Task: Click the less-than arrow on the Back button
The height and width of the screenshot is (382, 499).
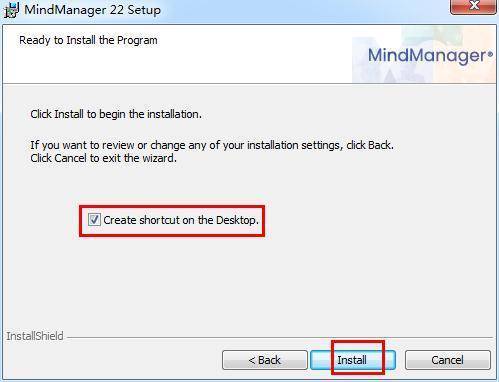Action: [252, 360]
